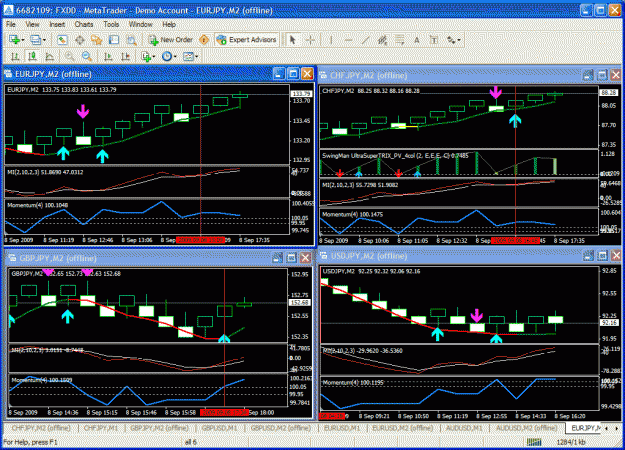Viewport: 625px width, 450px height.
Task: Open the Charts menu
Action: (x=84, y=24)
